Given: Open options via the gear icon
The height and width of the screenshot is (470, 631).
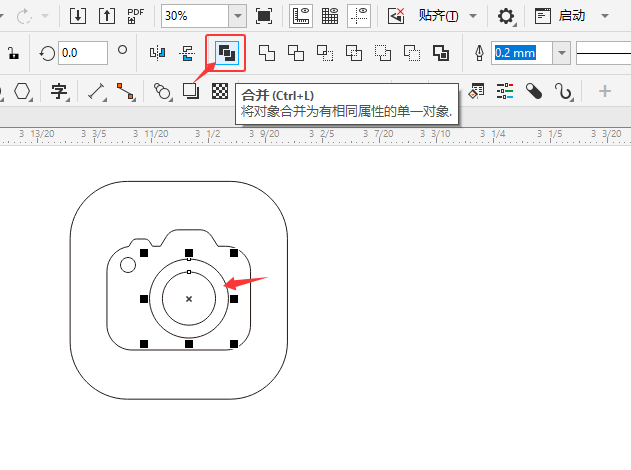Looking at the screenshot, I should click(x=506, y=16).
